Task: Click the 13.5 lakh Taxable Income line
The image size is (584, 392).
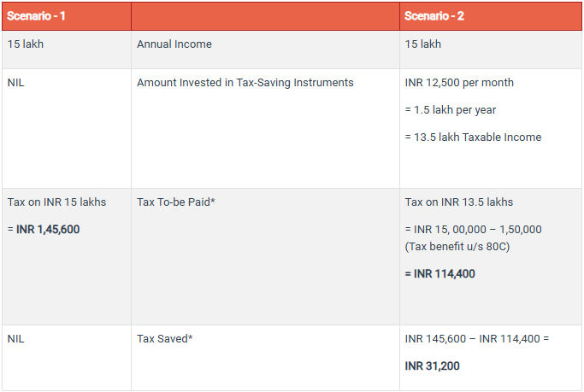Action: click(473, 137)
